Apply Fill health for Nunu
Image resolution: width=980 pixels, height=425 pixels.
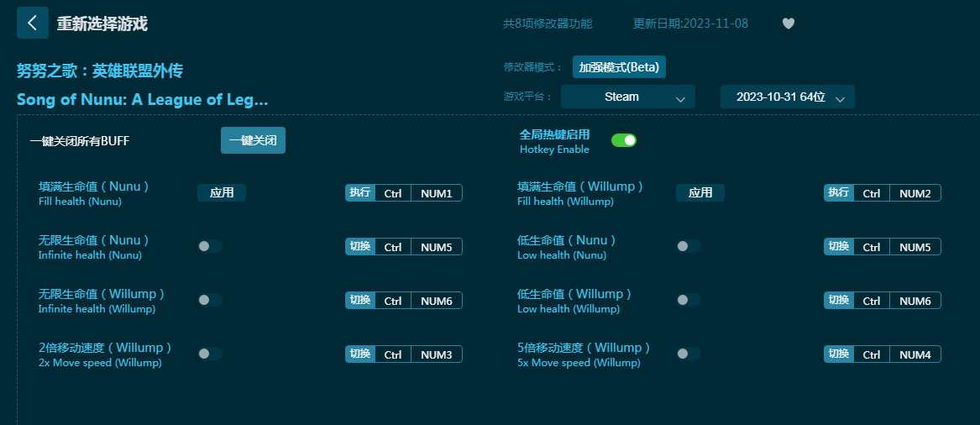point(222,192)
